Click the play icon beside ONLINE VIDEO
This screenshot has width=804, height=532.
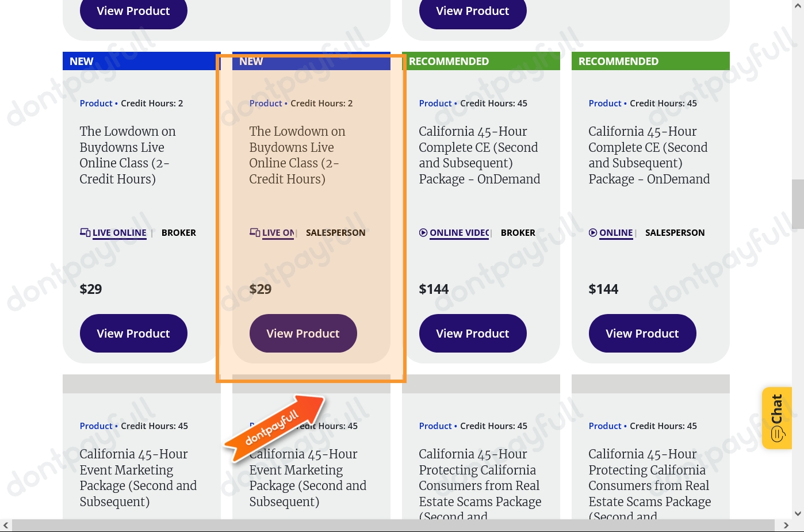click(x=424, y=232)
